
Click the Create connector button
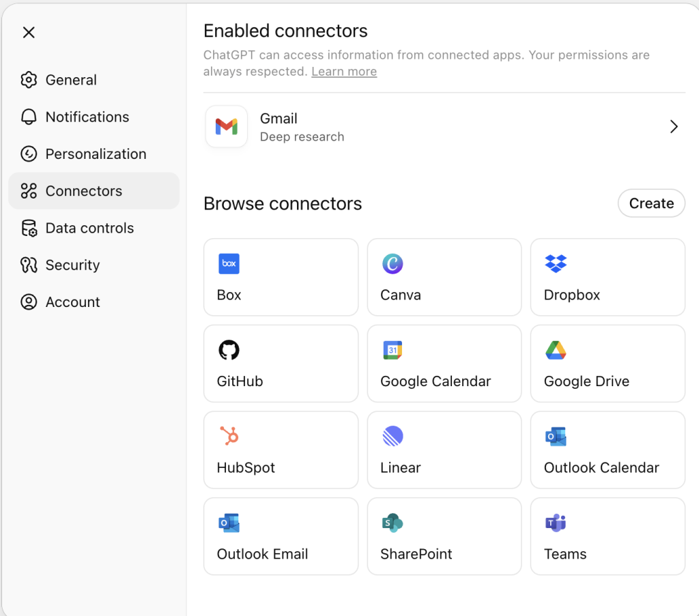(x=651, y=203)
